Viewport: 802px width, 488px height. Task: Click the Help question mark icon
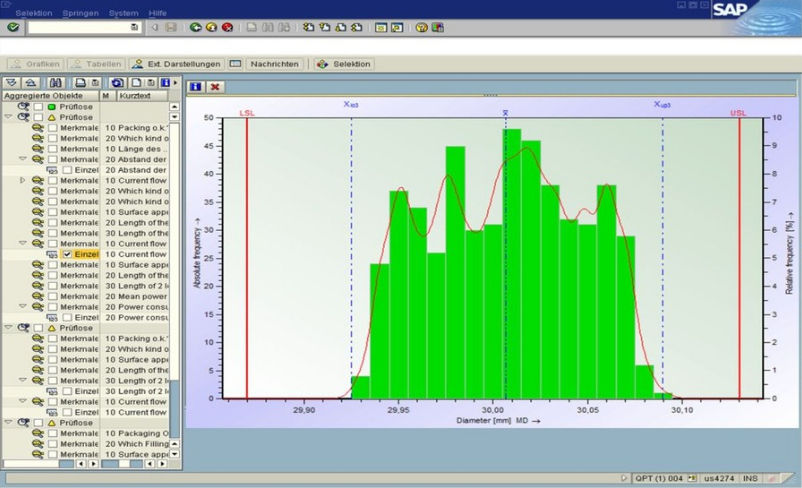point(421,28)
